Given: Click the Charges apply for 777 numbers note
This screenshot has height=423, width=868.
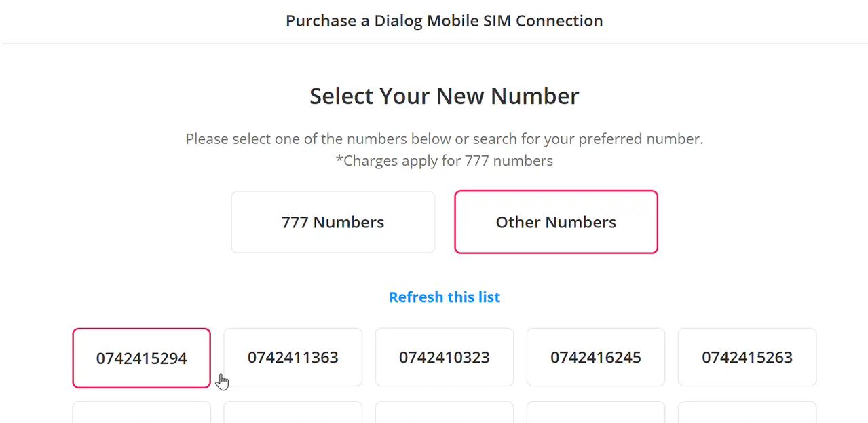Looking at the screenshot, I should (x=444, y=161).
